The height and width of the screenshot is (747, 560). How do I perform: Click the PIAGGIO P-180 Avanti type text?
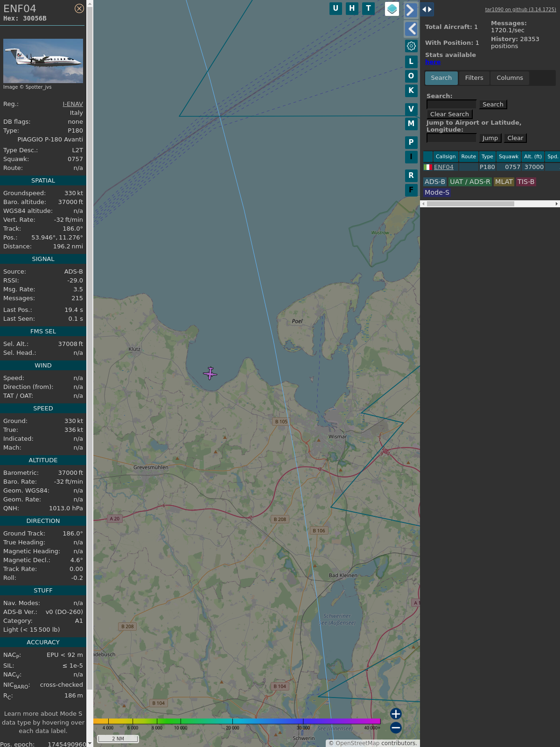click(x=50, y=140)
